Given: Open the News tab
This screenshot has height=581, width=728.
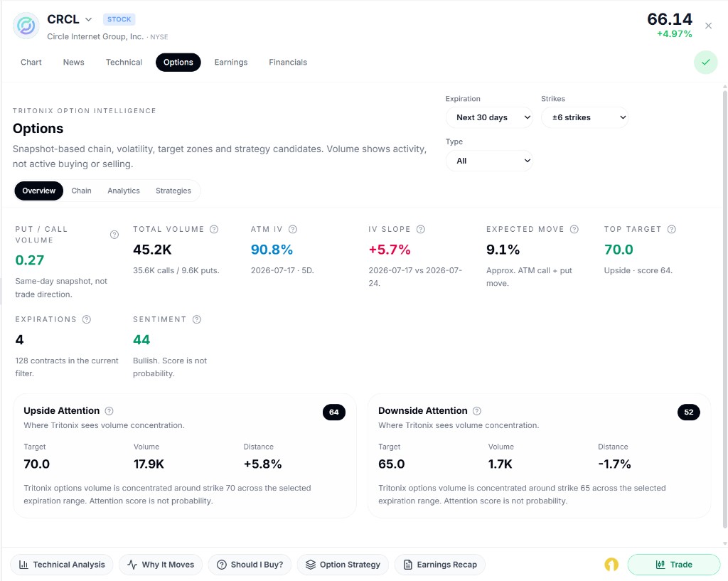Looking at the screenshot, I should pos(74,63).
